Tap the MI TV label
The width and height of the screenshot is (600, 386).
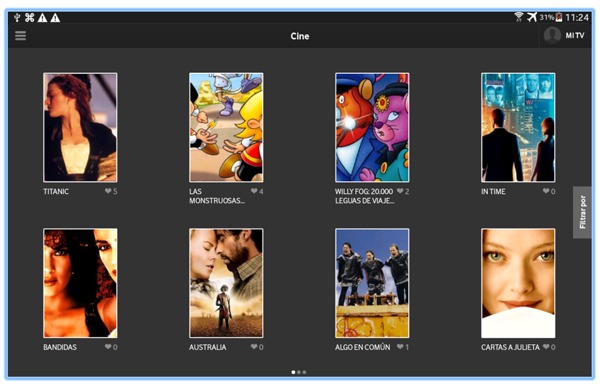575,36
